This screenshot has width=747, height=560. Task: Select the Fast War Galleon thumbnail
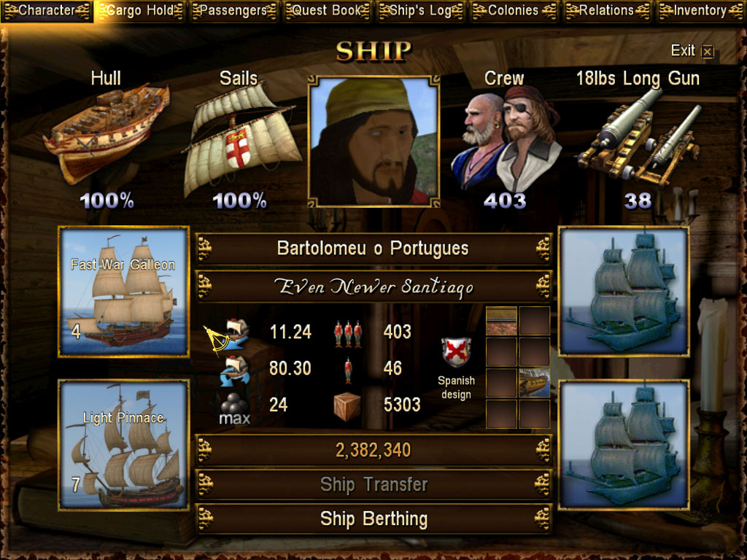124,292
